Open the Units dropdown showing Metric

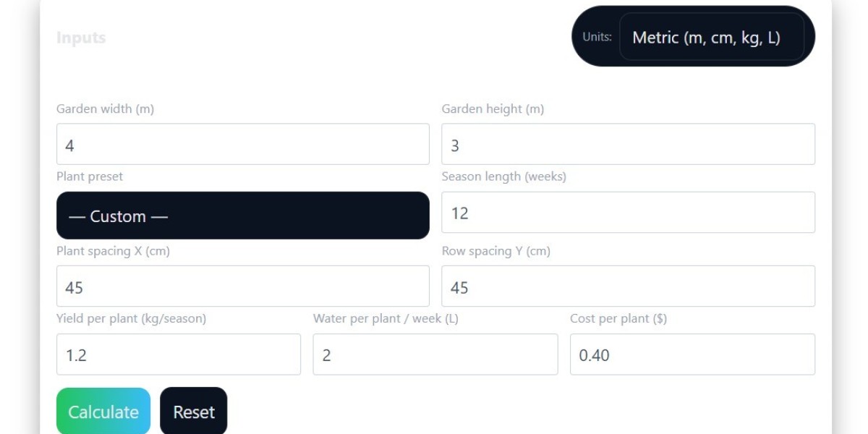click(712, 36)
